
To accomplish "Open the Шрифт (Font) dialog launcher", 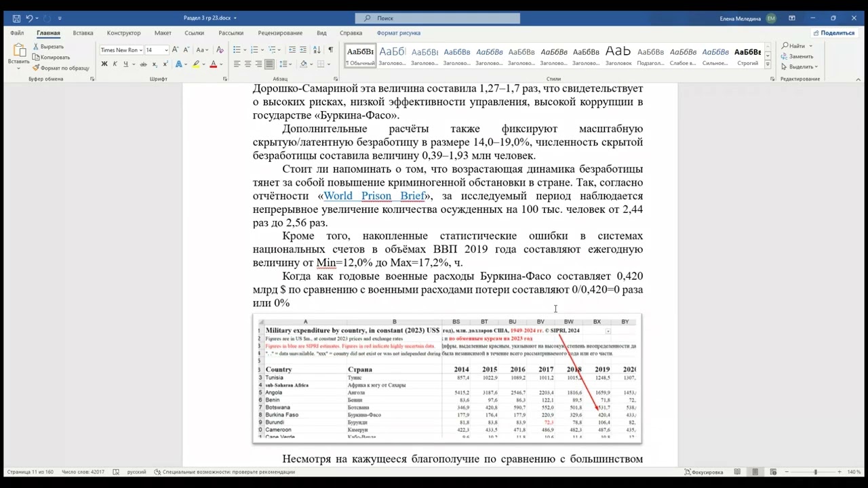I will [225, 79].
